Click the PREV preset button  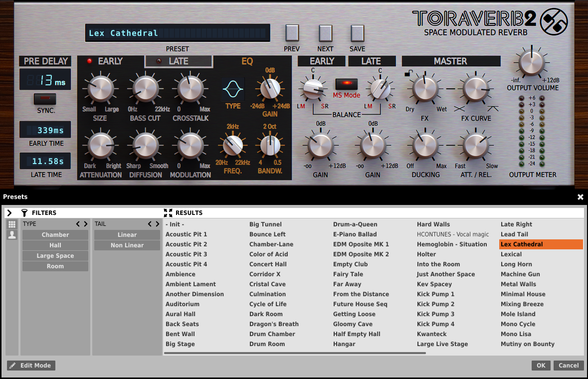click(292, 33)
